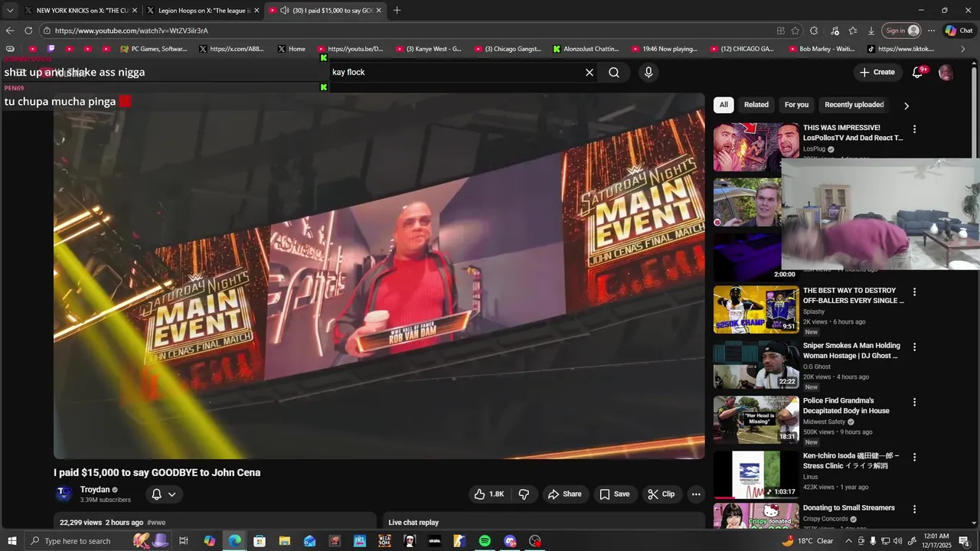Open notification bell dropdown for Troydan

pos(164,494)
